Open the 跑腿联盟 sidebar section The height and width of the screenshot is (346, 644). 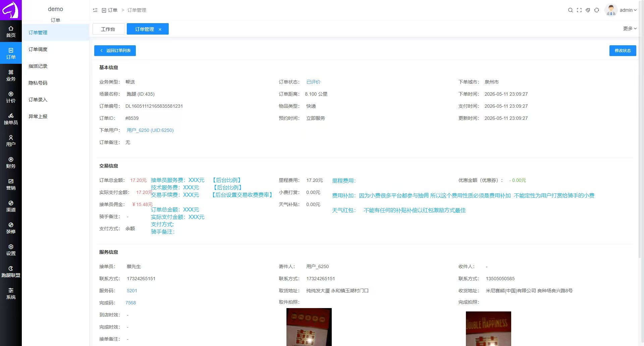[x=11, y=271]
